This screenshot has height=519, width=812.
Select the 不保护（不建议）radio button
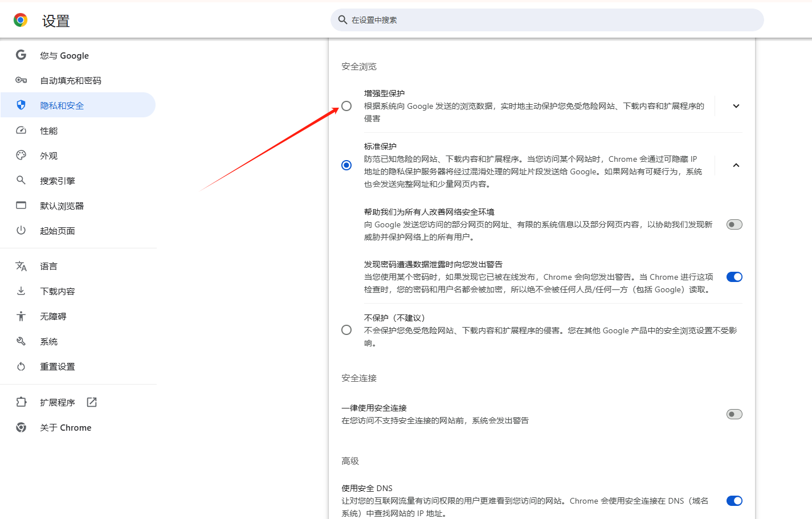pyautogui.click(x=346, y=330)
